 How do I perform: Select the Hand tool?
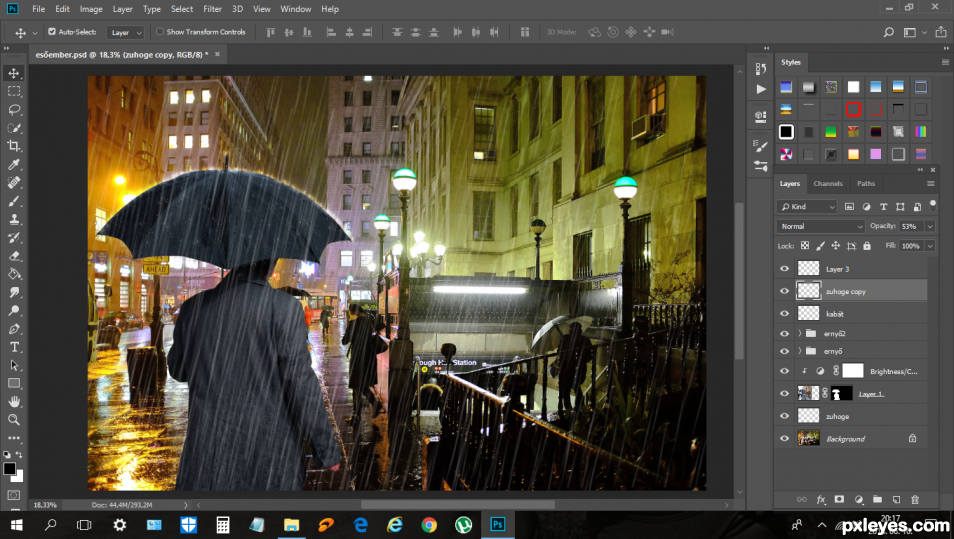[14, 402]
